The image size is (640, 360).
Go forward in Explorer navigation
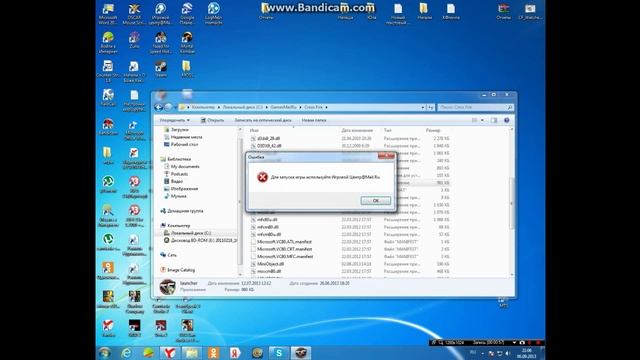168,107
